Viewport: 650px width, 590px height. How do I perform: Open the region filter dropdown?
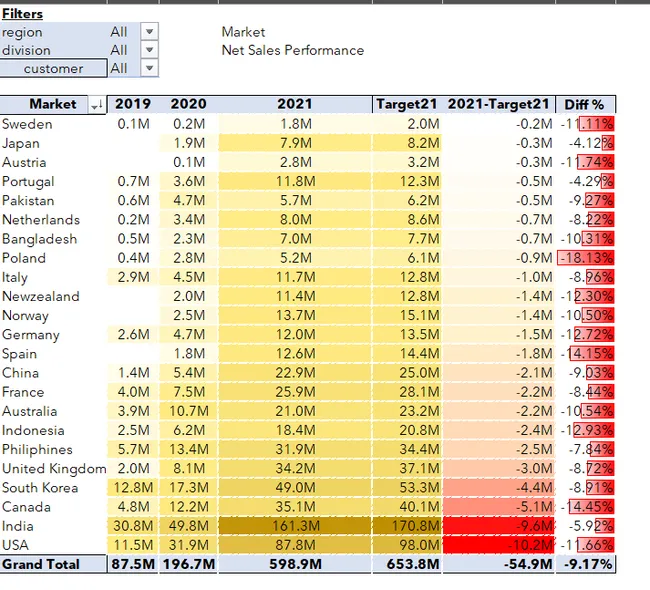pyautogui.click(x=149, y=32)
